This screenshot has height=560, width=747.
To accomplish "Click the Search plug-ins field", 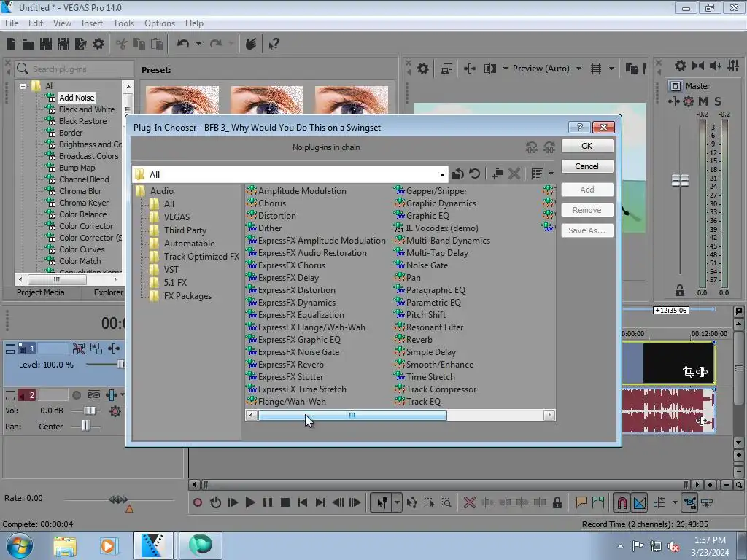I will (x=74, y=69).
